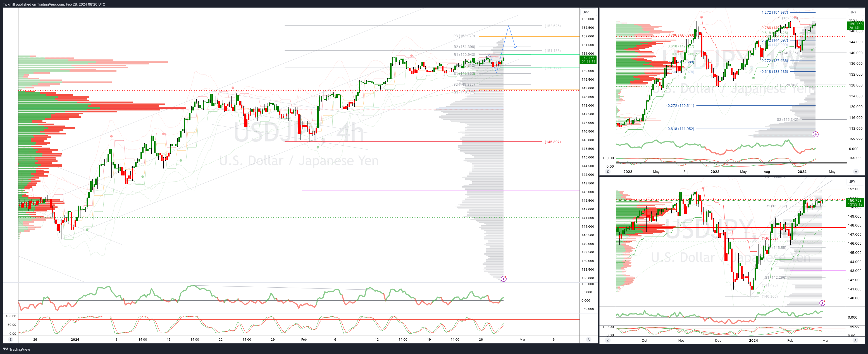868x354 pixels.
Task: Click the green 150.758 price tag on the main chart
Action: [x=588, y=60]
